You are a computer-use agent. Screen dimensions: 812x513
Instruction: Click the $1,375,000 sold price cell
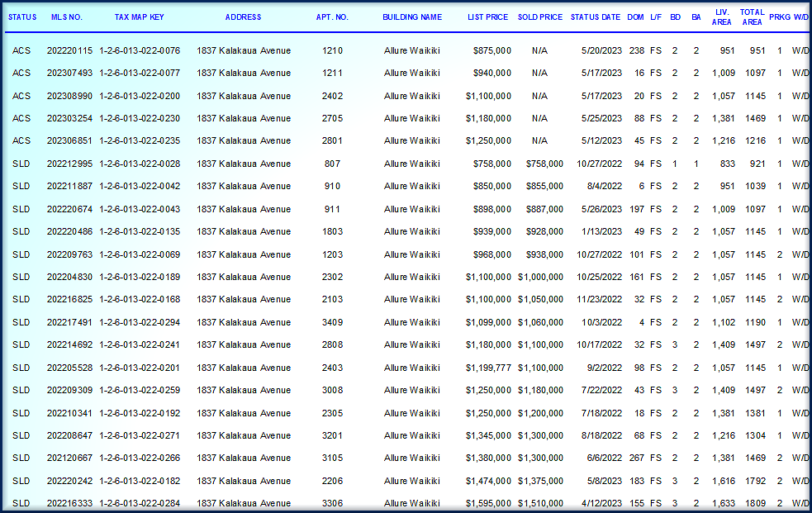540,482
